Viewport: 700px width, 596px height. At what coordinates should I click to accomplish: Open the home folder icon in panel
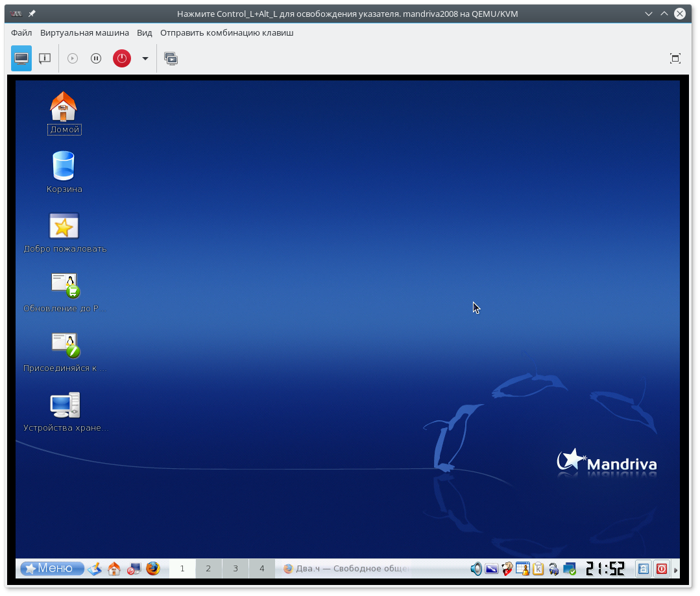[x=114, y=568]
